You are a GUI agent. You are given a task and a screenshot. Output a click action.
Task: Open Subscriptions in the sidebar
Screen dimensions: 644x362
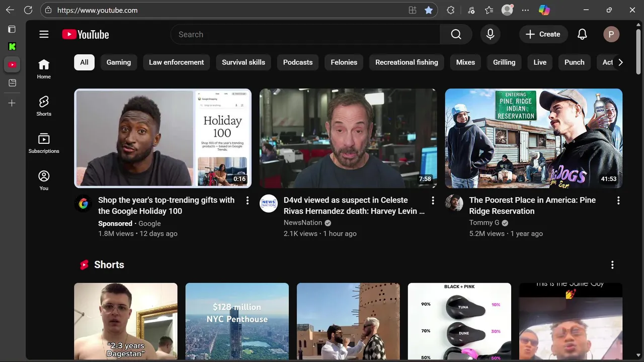(x=44, y=143)
